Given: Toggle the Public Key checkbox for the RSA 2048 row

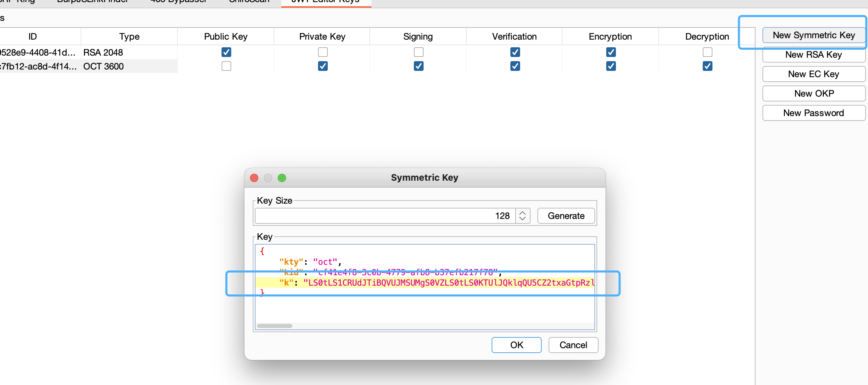Looking at the screenshot, I should click(226, 52).
